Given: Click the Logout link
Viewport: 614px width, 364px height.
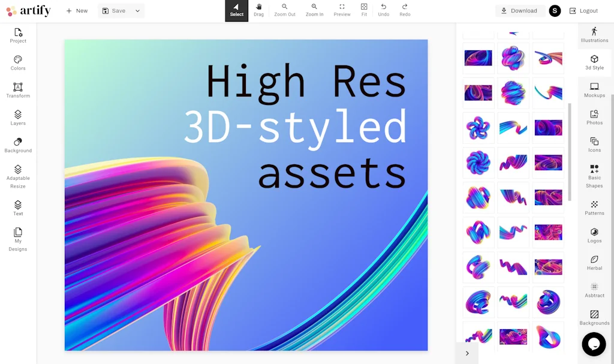Looking at the screenshot, I should click(x=583, y=11).
